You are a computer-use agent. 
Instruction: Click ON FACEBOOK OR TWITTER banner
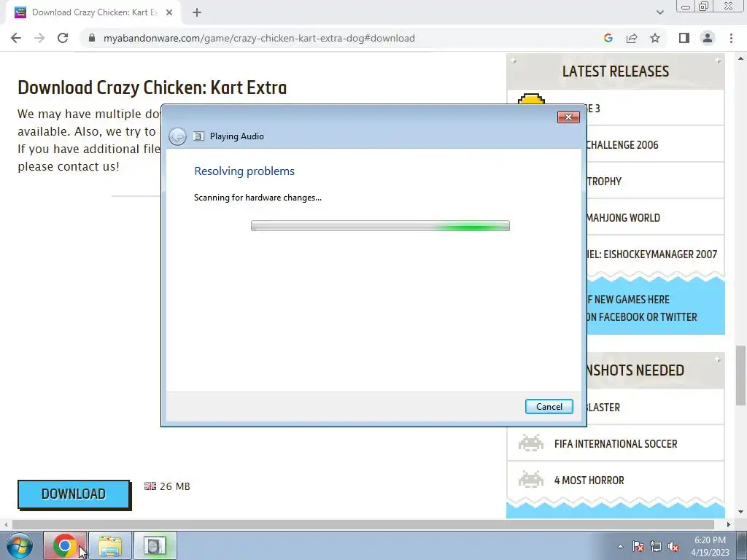pos(641,317)
